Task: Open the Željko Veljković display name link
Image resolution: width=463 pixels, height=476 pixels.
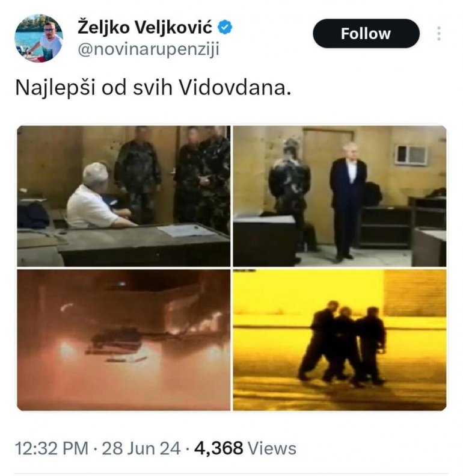Action: (145, 28)
